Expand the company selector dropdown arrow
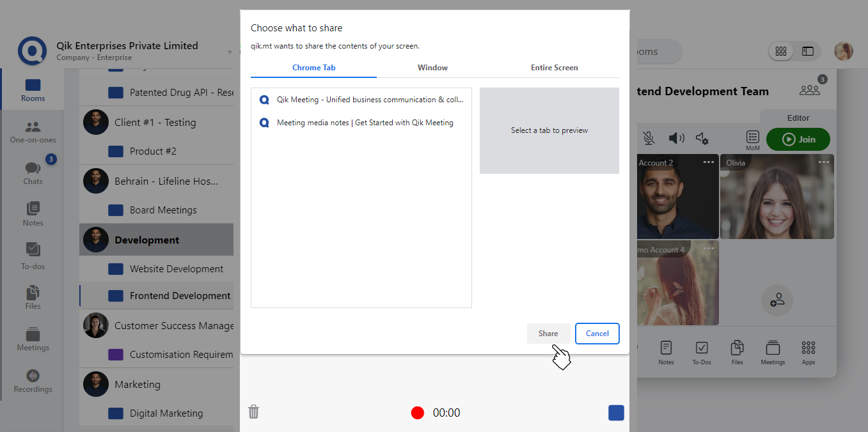868x432 pixels. 230,52
